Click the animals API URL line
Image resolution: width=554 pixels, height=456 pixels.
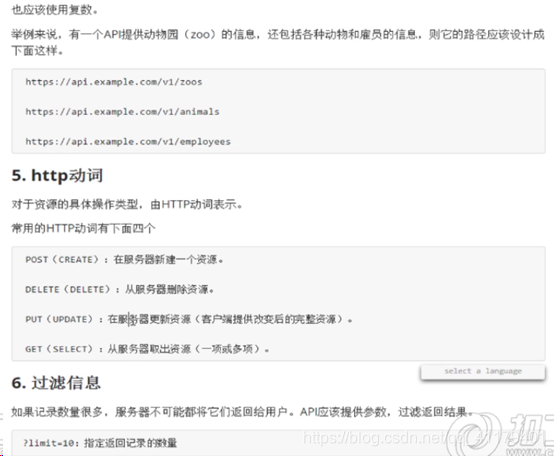[x=122, y=112]
